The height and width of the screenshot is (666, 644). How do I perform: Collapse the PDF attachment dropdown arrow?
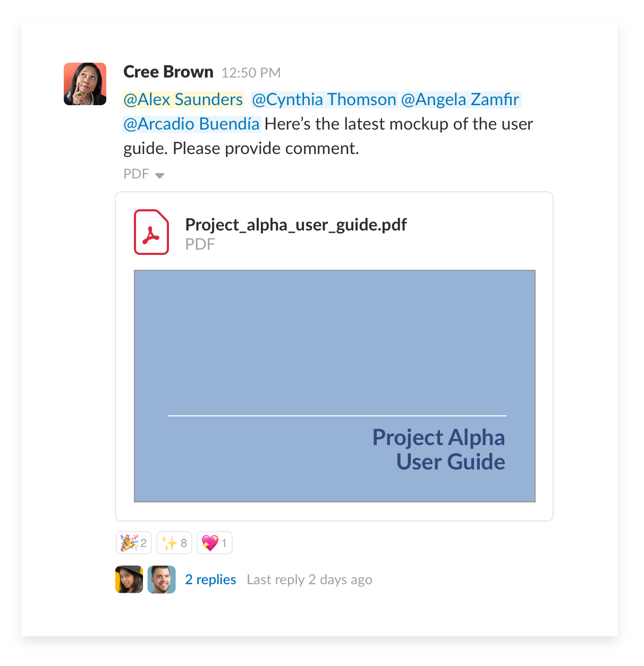pos(159,175)
